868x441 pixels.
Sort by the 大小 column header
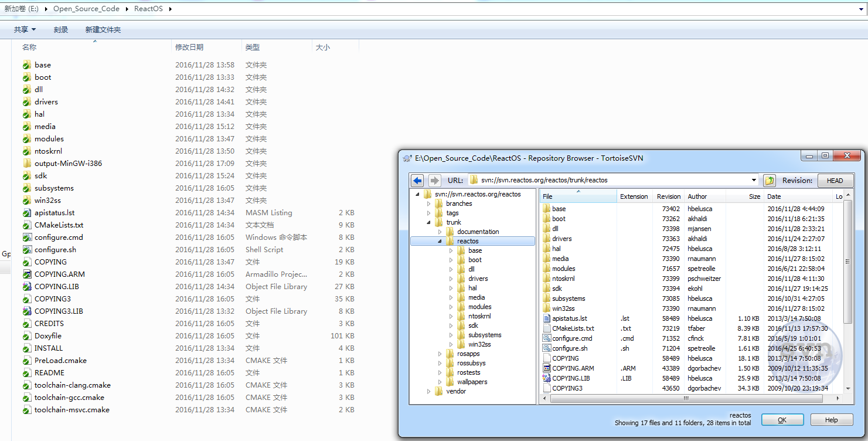tap(335, 47)
